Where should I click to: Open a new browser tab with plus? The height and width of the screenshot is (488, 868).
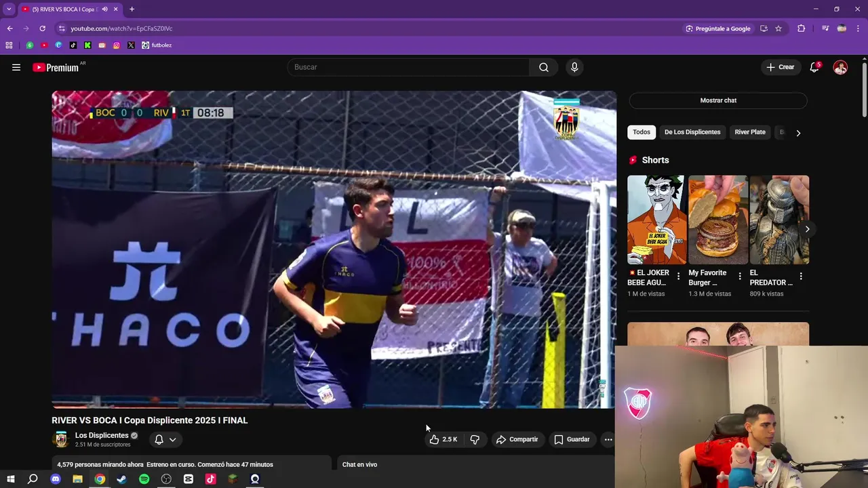(x=132, y=9)
